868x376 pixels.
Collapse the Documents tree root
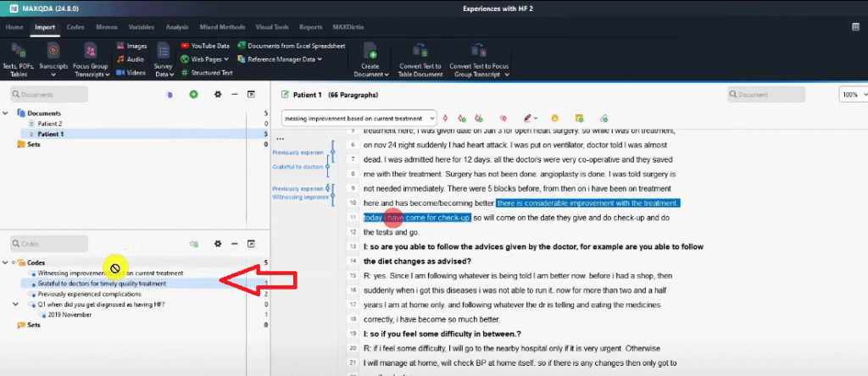(6, 113)
